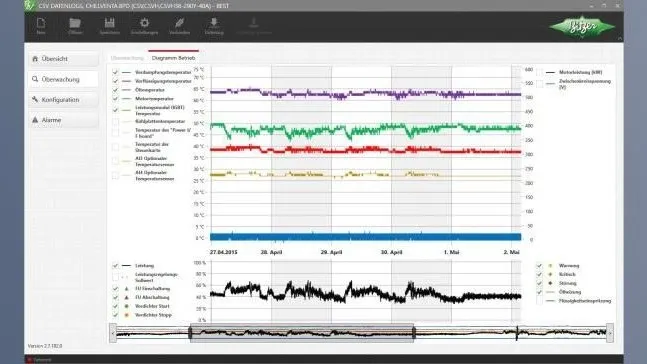
Task: Click the '30. April' date label
Action: click(391, 252)
